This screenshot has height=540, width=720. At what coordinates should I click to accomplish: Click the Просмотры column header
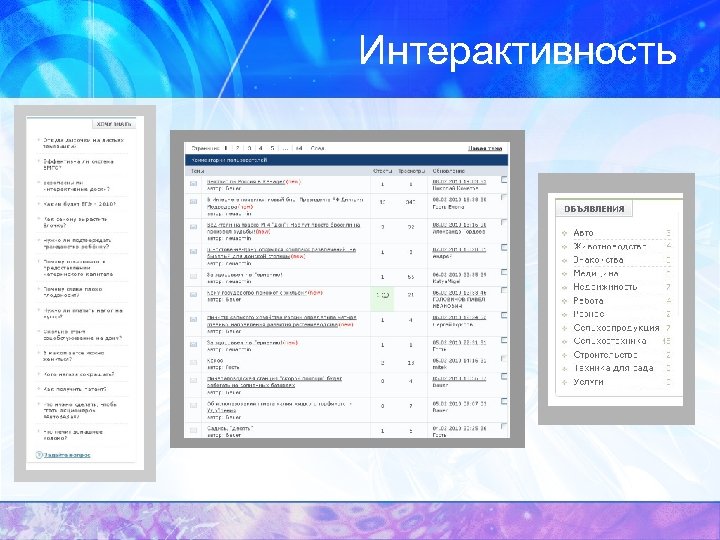(411, 171)
